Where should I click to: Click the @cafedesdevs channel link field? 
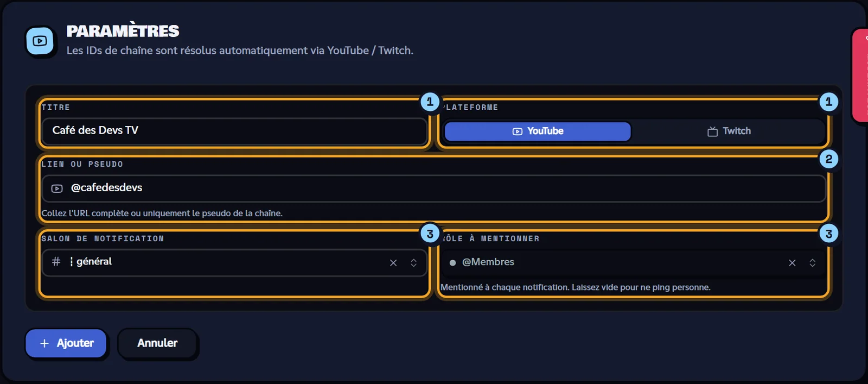[x=434, y=188]
